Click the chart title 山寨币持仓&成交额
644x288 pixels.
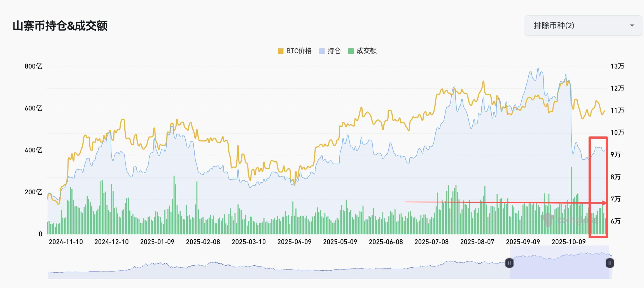pyautogui.click(x=60, y=26)
